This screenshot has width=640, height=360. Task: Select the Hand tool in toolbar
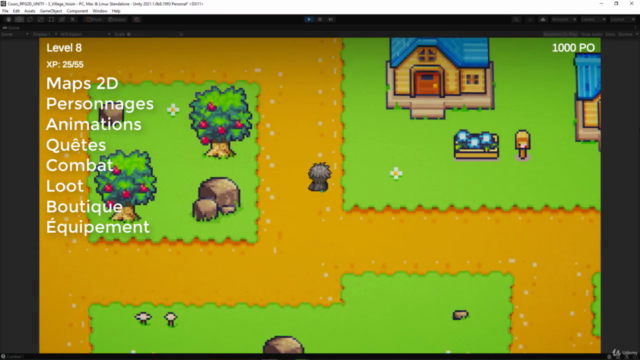pyautogui.click(x=8, y=20)
